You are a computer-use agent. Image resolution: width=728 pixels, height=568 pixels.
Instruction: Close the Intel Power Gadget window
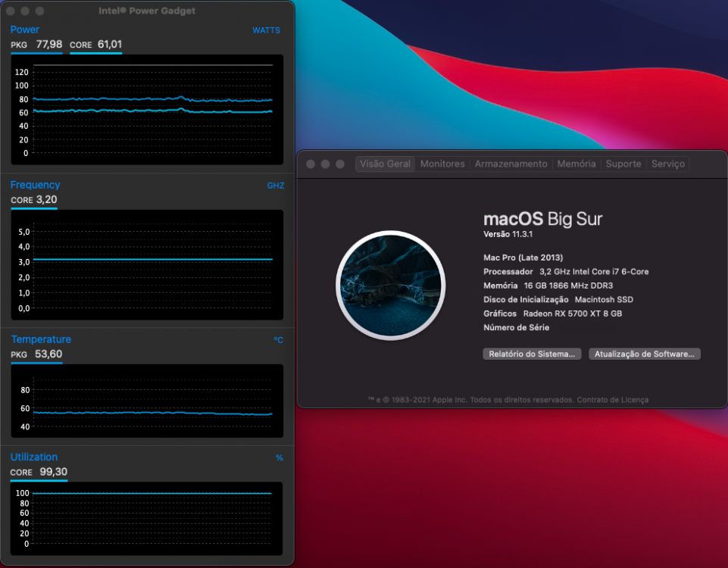coord(11,11)
